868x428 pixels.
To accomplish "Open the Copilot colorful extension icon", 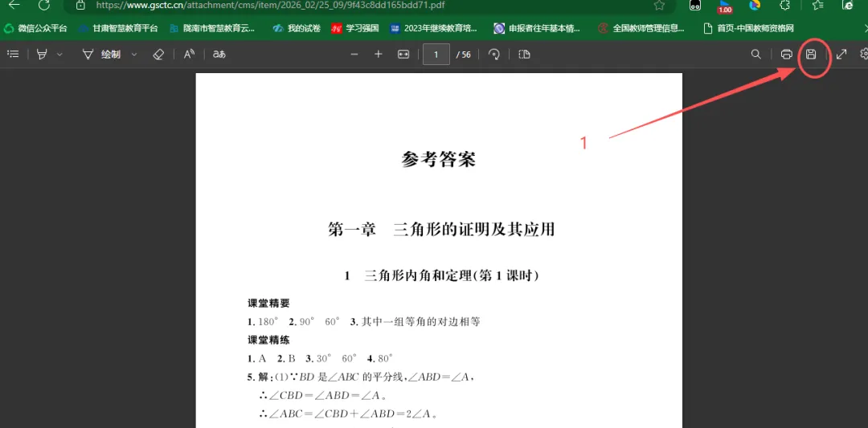I will pyautogui.click(x=755, y=5).
